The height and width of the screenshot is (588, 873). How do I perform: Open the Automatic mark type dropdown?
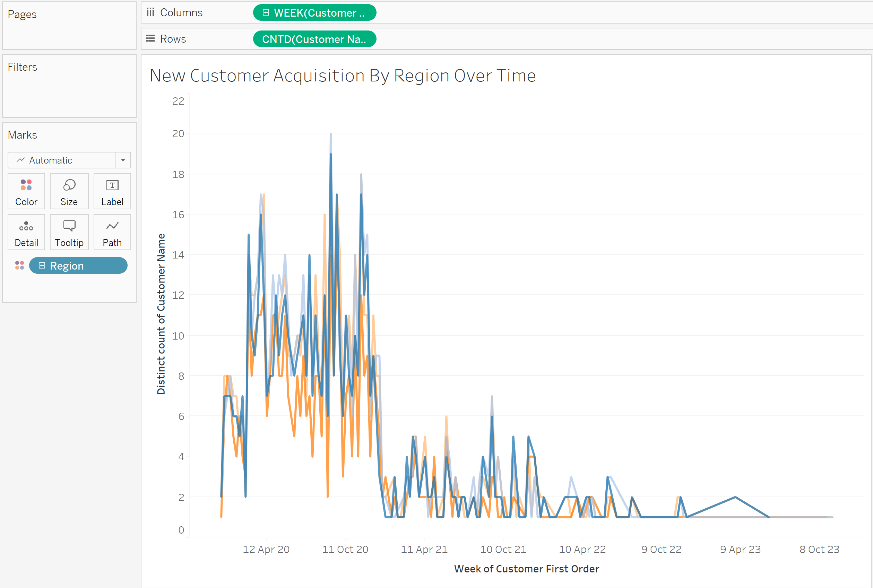pos(123,160)
